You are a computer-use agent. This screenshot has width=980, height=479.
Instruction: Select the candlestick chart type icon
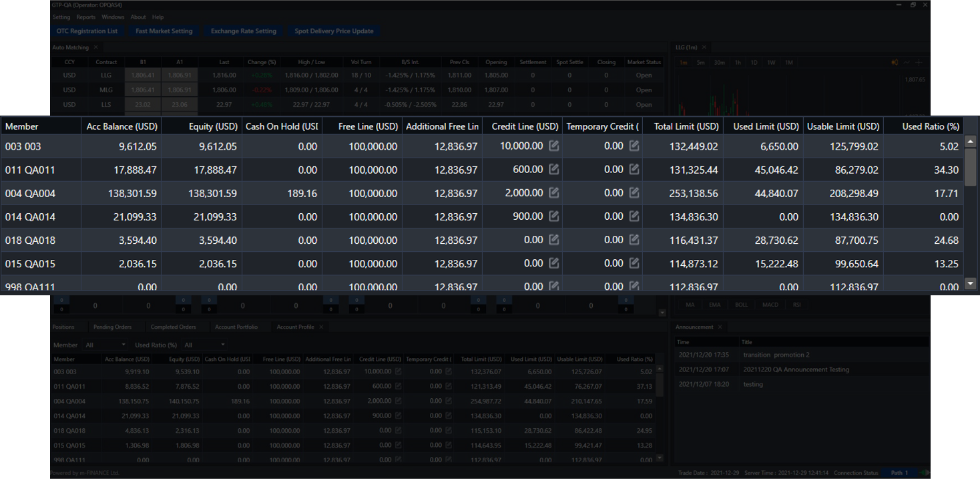[x=895, y=62]
